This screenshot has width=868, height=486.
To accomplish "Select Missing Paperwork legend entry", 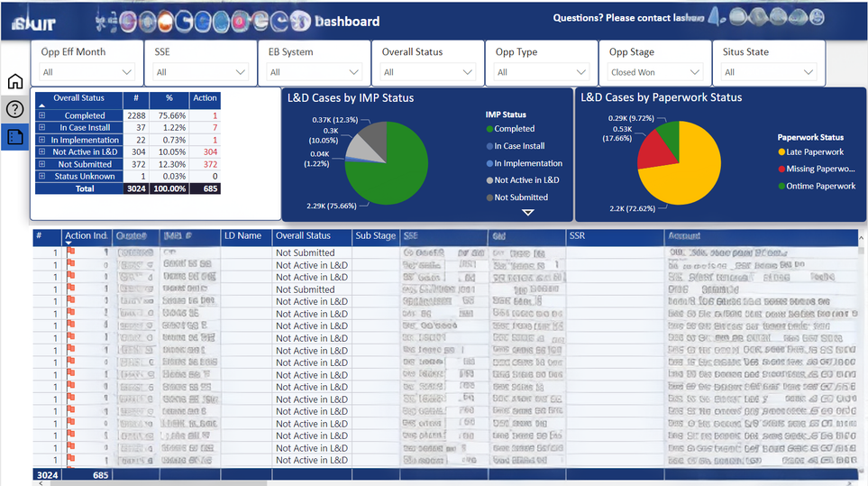I will [x=817, y=169].
